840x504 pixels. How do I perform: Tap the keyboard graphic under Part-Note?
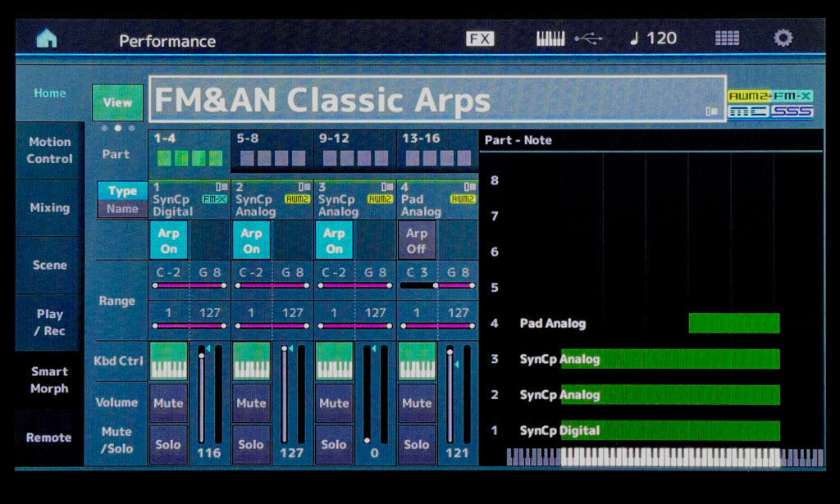[664, 457]
